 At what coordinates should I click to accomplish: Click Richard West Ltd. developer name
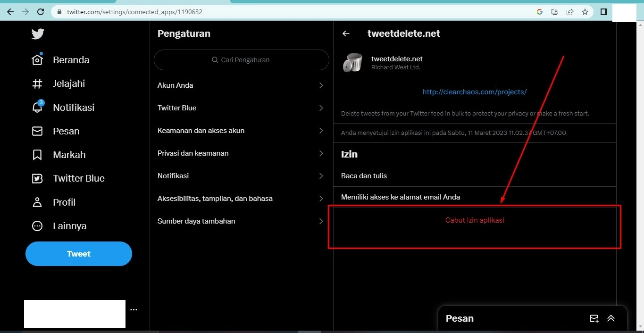coord(396,67)
